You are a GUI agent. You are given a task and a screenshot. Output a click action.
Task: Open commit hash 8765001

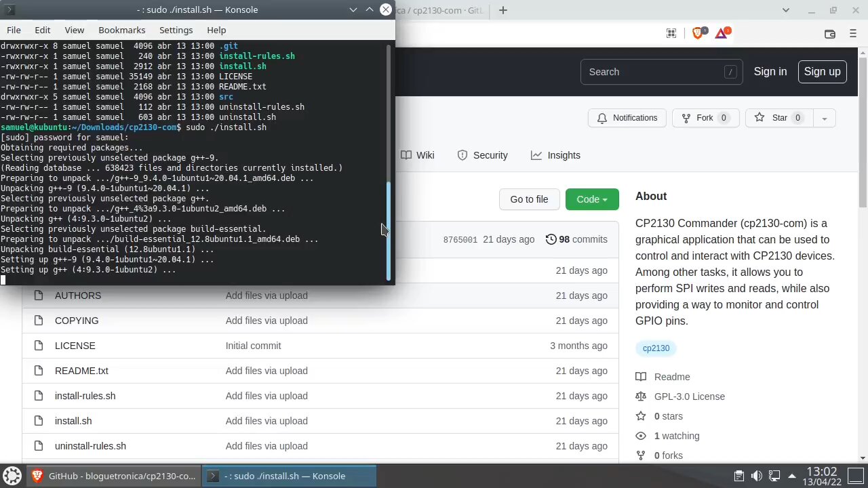460,240
